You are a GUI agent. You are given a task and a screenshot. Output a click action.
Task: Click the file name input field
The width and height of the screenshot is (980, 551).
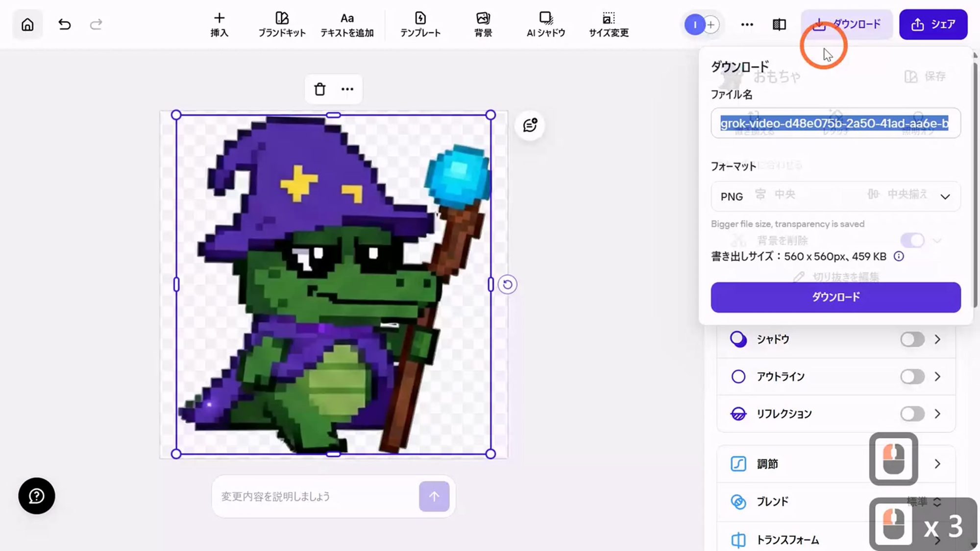click(x=835, y=123)
